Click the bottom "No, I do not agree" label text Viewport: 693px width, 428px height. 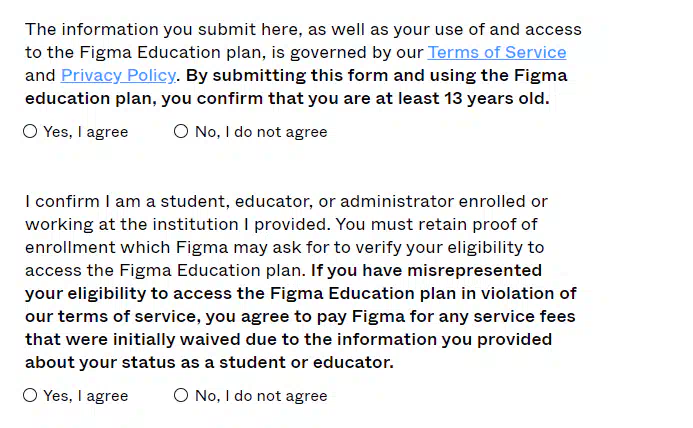261,396
